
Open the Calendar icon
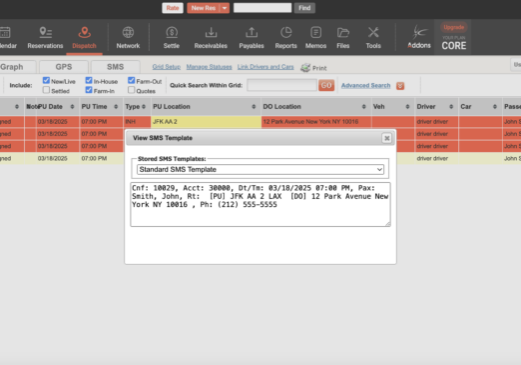pos(5,32)
